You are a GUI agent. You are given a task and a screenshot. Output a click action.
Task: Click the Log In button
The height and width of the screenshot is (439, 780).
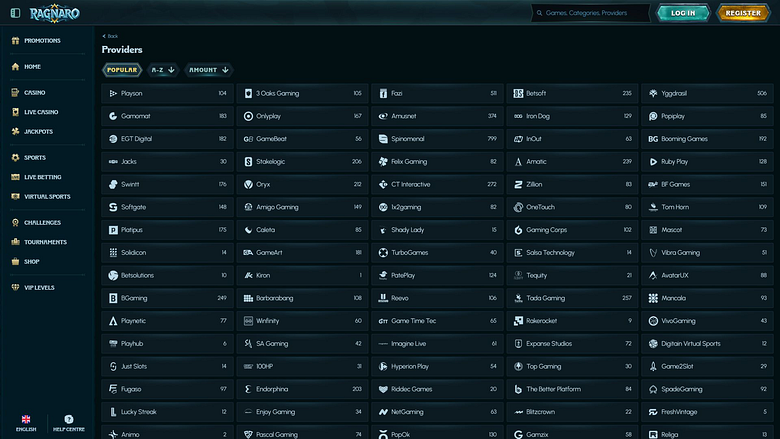point(683,13)
